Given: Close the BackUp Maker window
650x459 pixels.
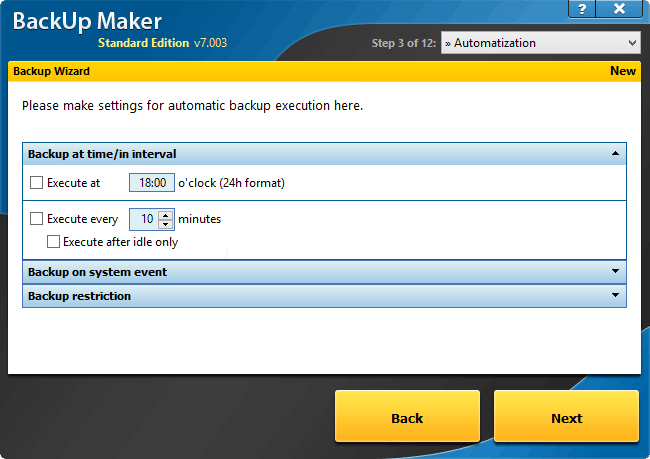Looking at the screenshot, I should tap(619, 9).
